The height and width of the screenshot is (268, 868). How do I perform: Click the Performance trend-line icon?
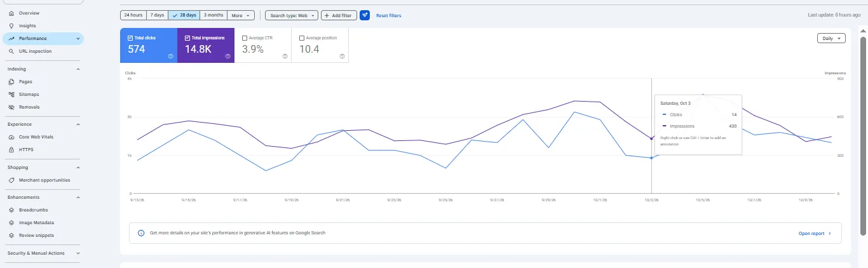tap(11, 39)
